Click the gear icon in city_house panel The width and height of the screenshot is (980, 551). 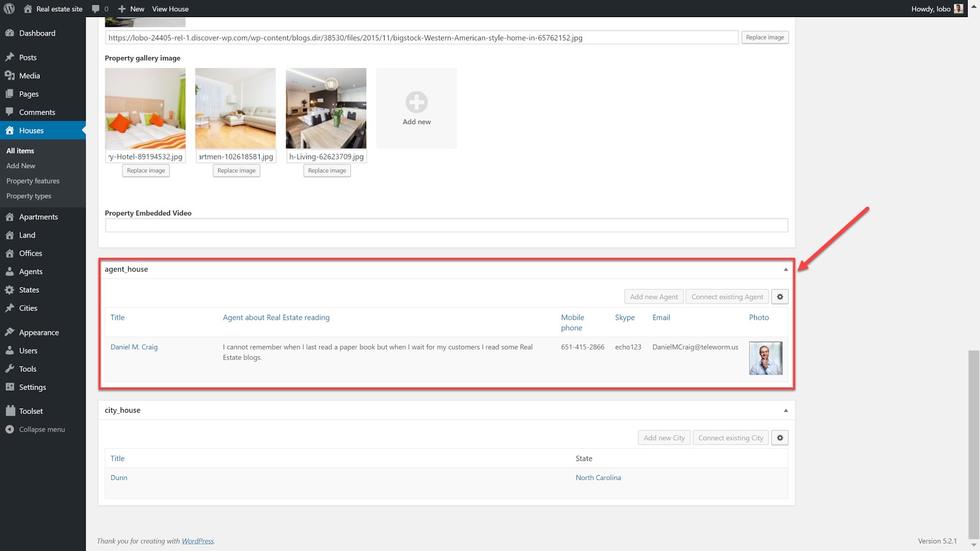780,438
